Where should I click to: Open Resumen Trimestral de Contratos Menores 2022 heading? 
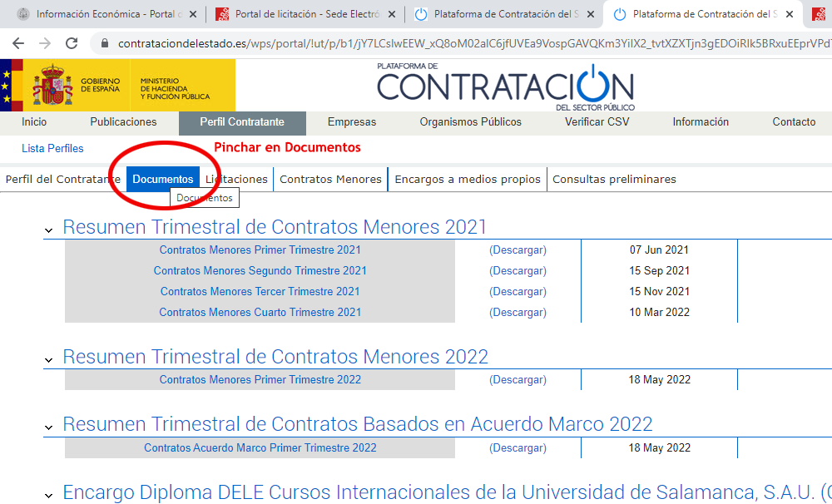point(275,357)
